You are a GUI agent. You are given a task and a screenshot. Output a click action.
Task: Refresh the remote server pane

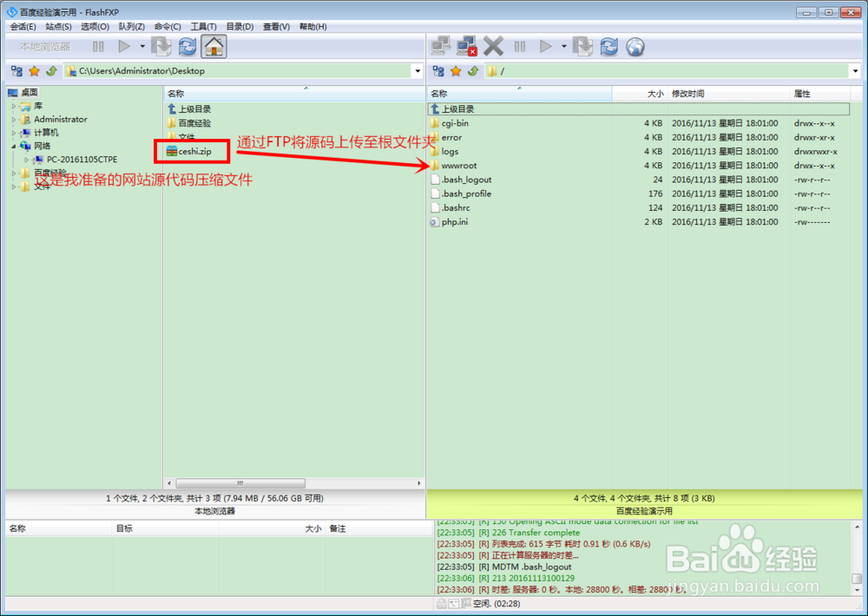click(x=609, y=47)
